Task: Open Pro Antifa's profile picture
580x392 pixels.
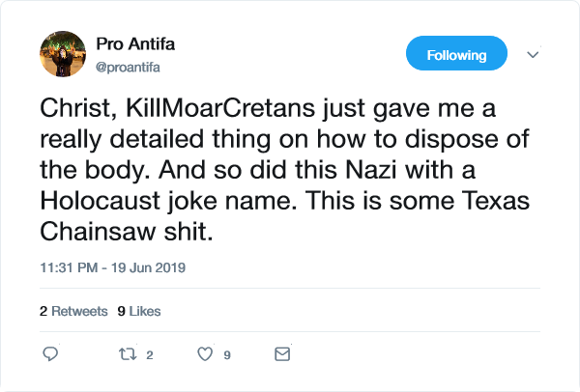Action: [x=62, y=54]
